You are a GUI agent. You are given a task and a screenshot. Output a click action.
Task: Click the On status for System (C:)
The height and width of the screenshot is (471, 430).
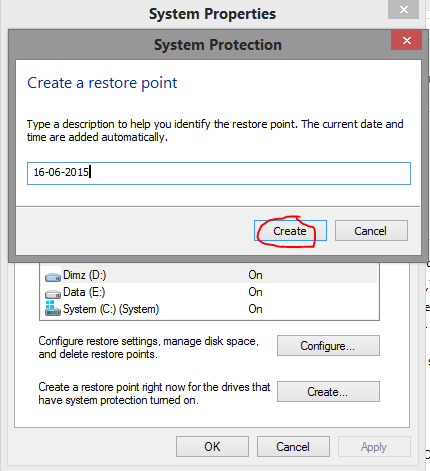click(x=255, y=309)
